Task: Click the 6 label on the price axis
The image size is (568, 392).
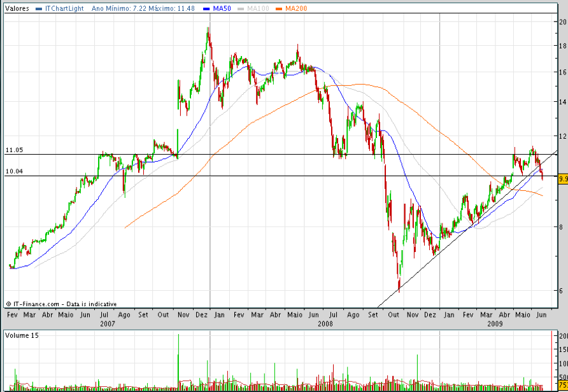Action: 562,291
